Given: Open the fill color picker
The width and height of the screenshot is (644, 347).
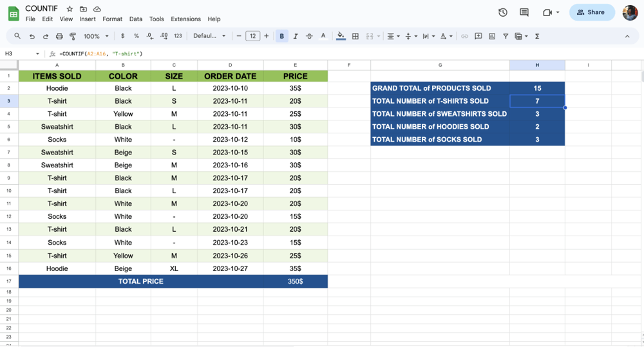Looking at the screenshot, I should 341,37.
